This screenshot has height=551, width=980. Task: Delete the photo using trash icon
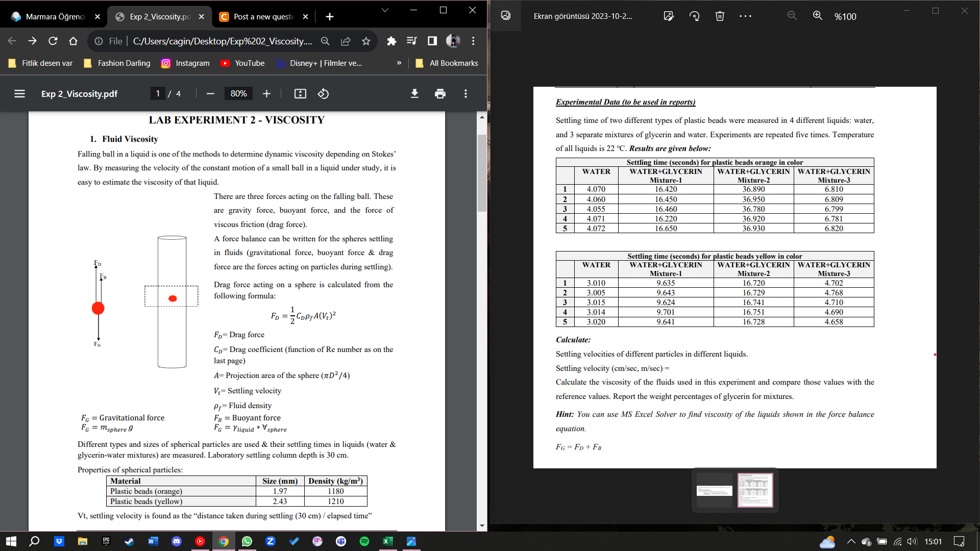[x=720, y=16]
